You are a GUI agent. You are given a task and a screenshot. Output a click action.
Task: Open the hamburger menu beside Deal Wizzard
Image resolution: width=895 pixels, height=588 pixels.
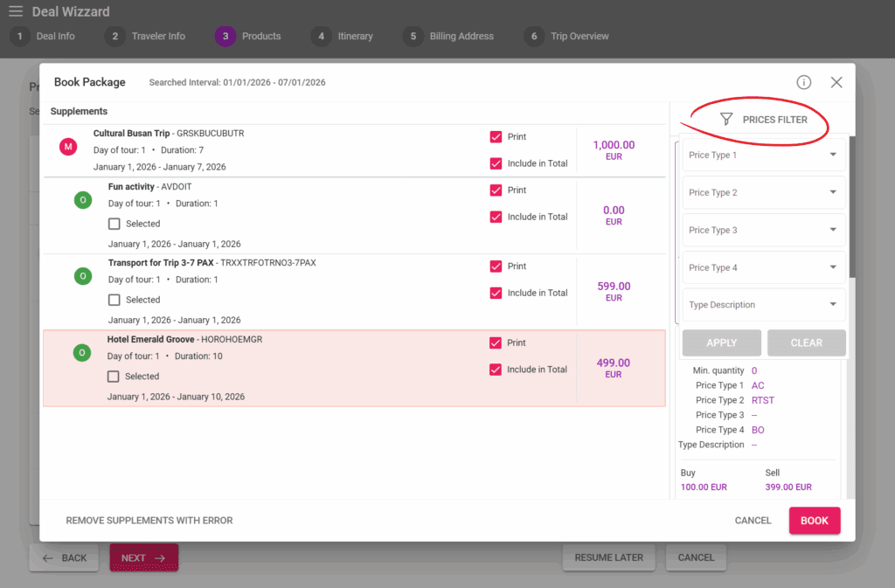coord(16,11)
